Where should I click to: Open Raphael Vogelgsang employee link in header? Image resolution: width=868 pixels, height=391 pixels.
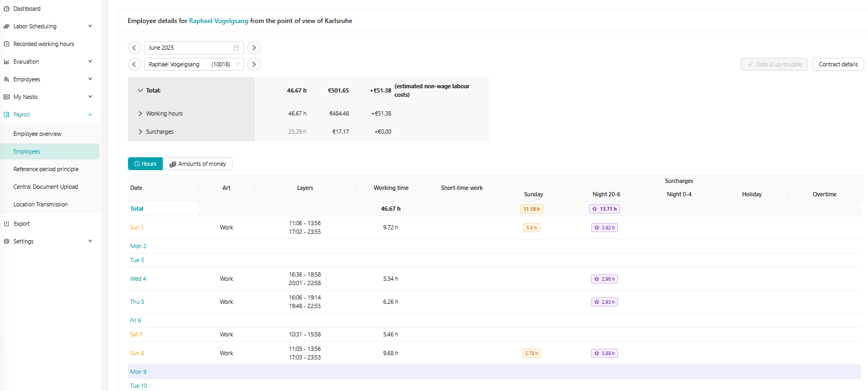218,21
